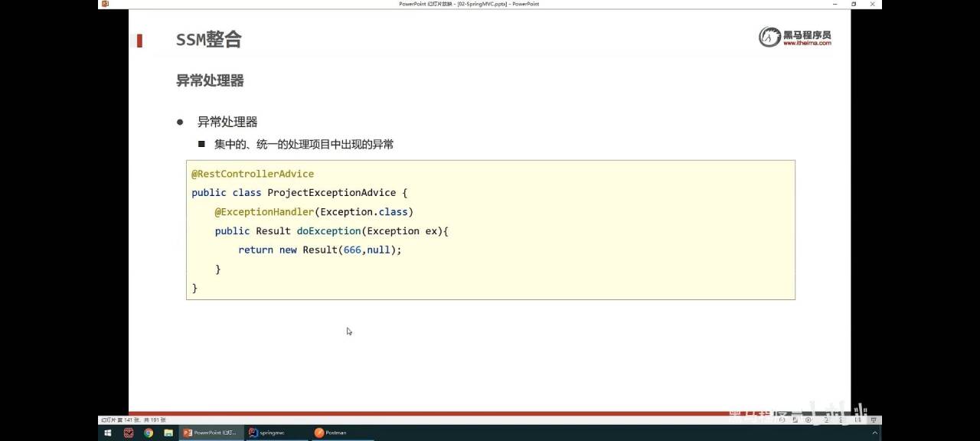Click the 'return new Result(666,null);' line
980x441 pixels.
click(x=320, y=250)
